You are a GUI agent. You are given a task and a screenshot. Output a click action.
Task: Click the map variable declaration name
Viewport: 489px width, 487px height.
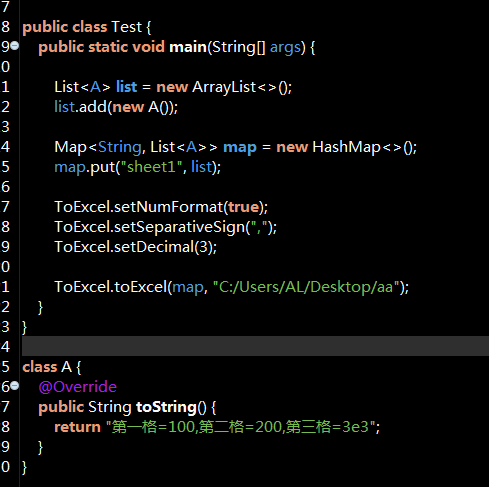240,148
